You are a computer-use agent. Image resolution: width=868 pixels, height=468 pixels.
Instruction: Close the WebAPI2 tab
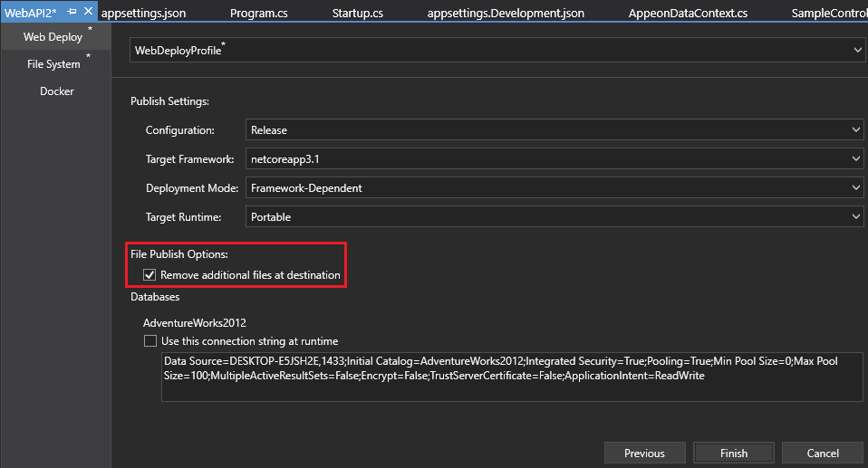point(88,12)
